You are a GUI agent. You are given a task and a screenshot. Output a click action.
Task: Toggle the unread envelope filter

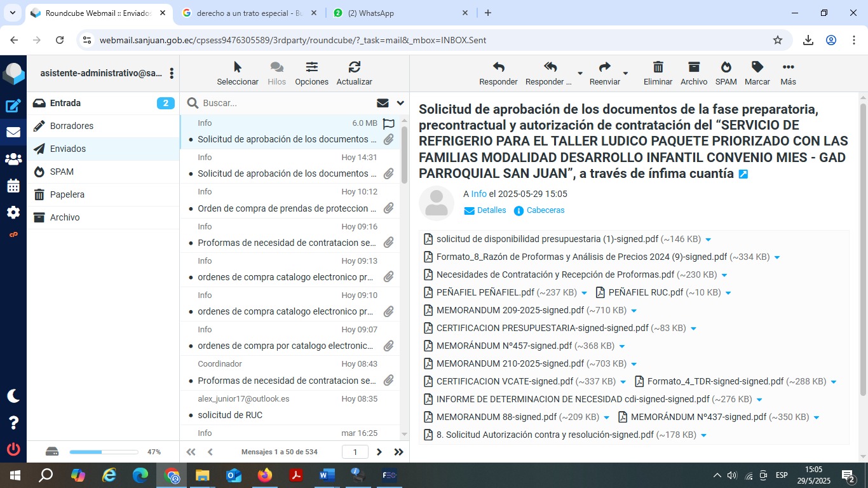[x=383, y=103]
